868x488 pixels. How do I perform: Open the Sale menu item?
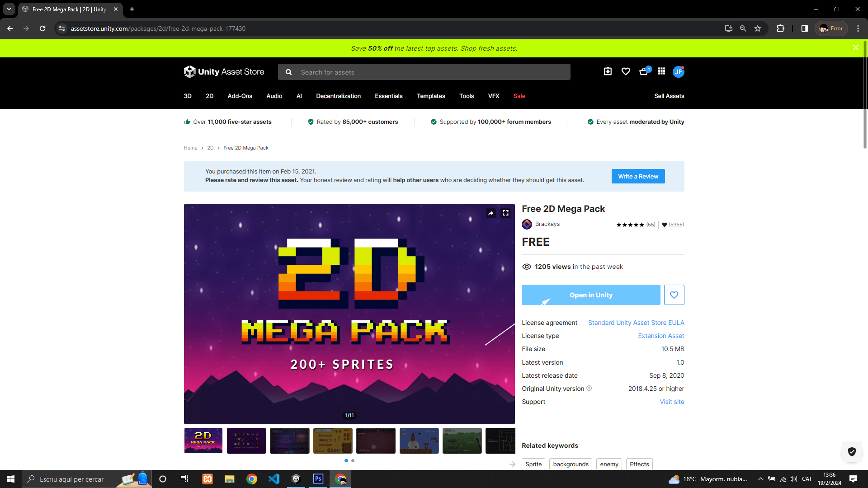(519, 96)
